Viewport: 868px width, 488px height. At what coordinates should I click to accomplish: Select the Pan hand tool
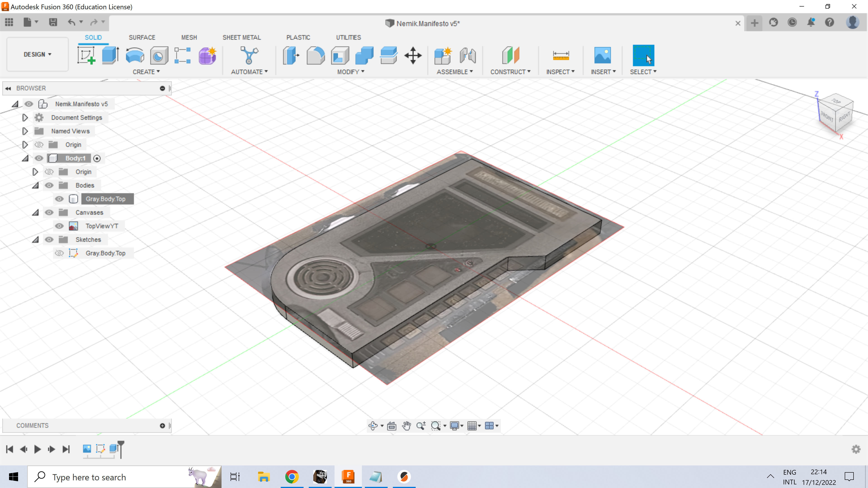pyautogui.click(x=406, y=426)
